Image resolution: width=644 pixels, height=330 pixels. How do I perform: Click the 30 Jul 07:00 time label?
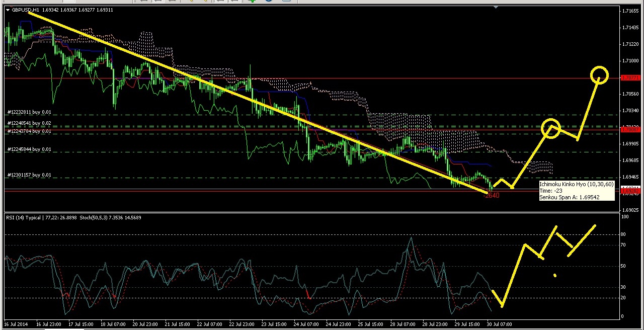[499, 324]
